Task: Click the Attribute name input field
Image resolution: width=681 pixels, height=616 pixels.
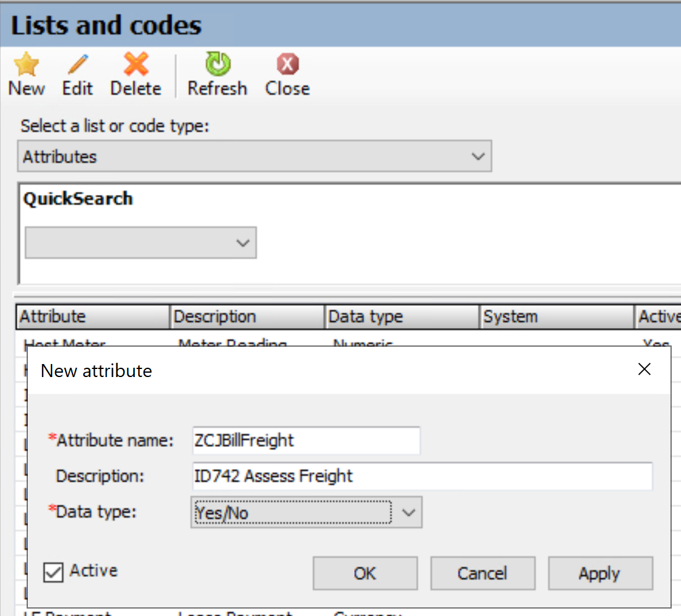Action: point(306,441)
